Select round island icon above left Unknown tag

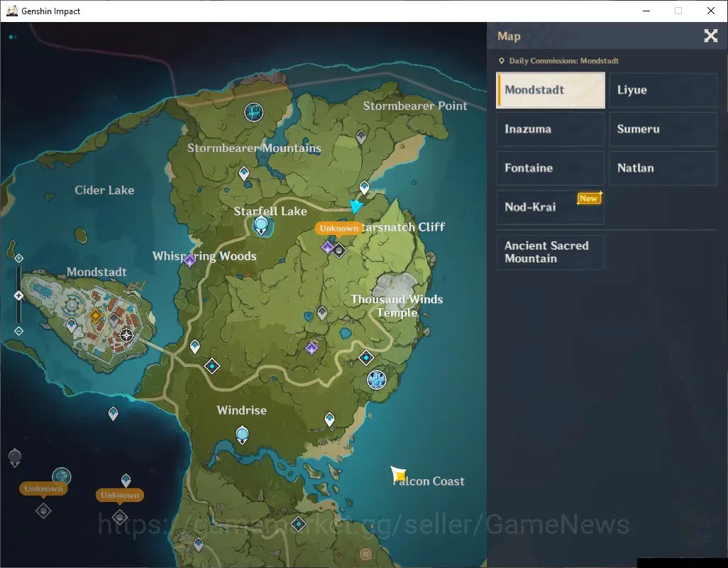(x=61, y=476)
